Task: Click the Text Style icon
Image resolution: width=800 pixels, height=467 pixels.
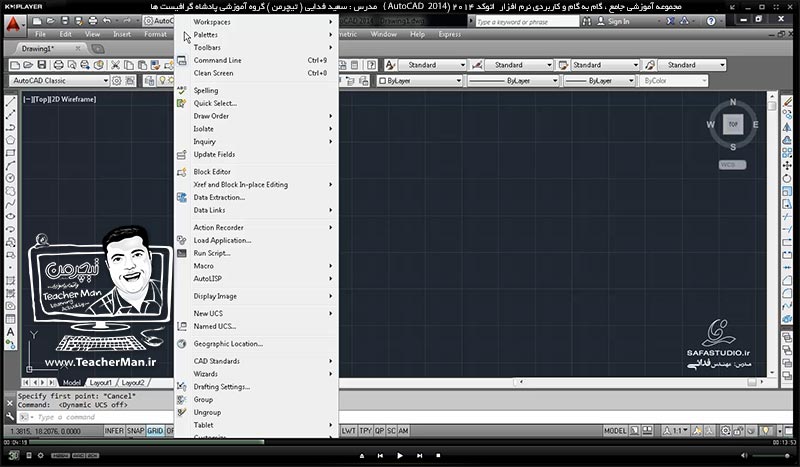Action: pyautogui.click(x=390, y=65)
